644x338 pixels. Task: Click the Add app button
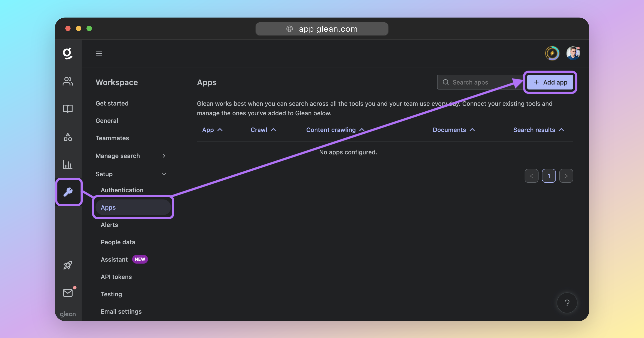point(550,82)
